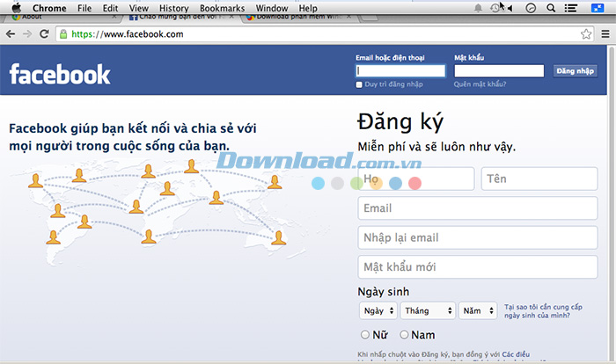Open the Notification Center list icon
The width and height of the screenshot is (616, 364).
pyautogui.click(x=571, y=8)
